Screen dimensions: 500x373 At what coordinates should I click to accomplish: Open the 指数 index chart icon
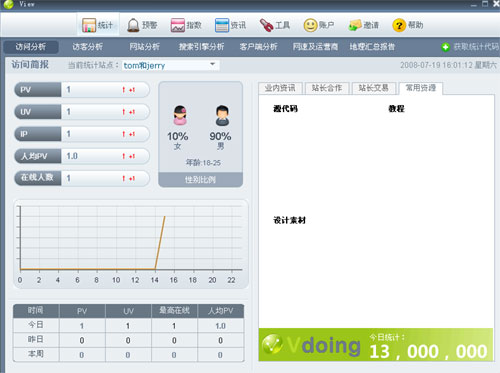(x=178, y=25)
